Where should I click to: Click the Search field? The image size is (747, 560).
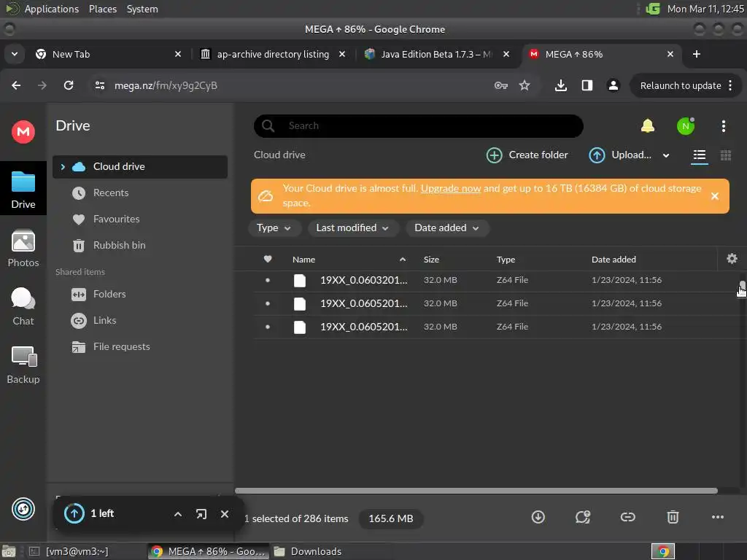click(x=418, y=125)
